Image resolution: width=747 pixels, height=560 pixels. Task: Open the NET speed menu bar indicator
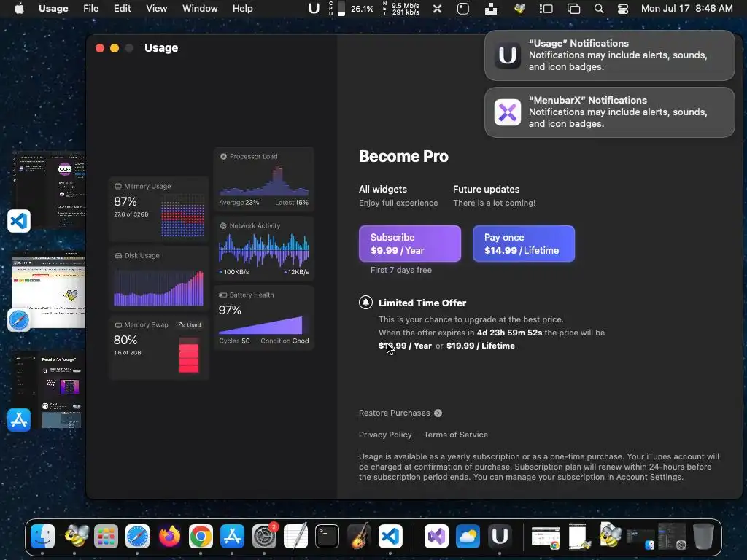pyautogui.click(x=400, y=9)
